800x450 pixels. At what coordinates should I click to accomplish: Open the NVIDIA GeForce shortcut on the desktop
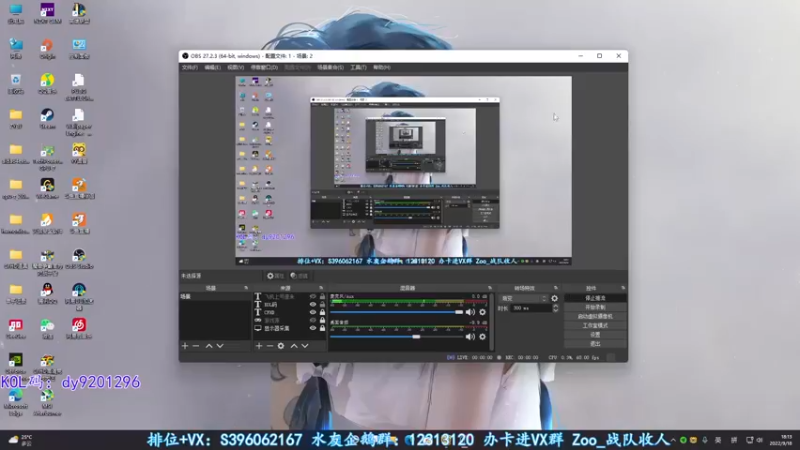point(15,364)
